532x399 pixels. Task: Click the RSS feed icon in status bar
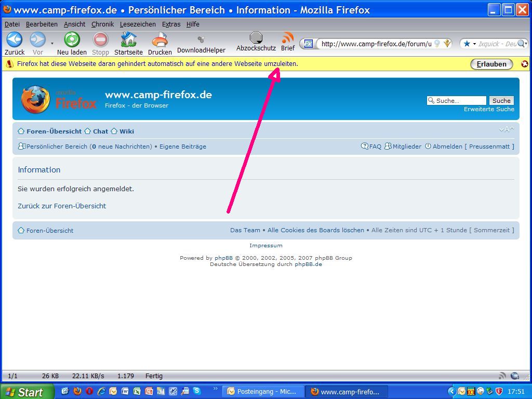click(x=502, y=376)
